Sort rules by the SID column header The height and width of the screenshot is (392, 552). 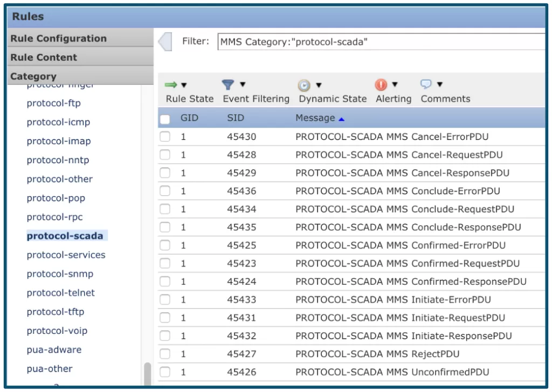click(236, 118)
